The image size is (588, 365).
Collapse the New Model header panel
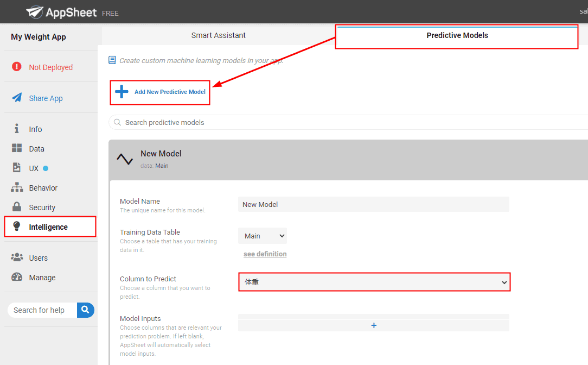coord(348,160)
